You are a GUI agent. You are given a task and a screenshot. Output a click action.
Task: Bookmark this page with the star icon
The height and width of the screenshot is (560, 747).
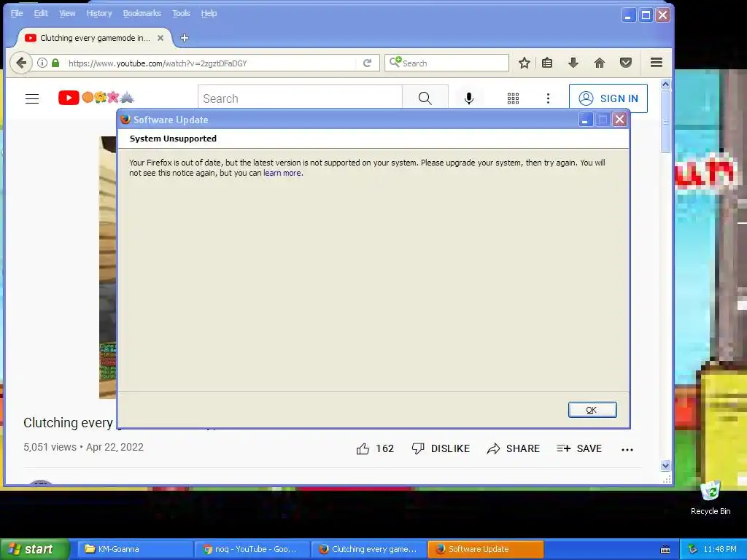(x=524, y=63)
